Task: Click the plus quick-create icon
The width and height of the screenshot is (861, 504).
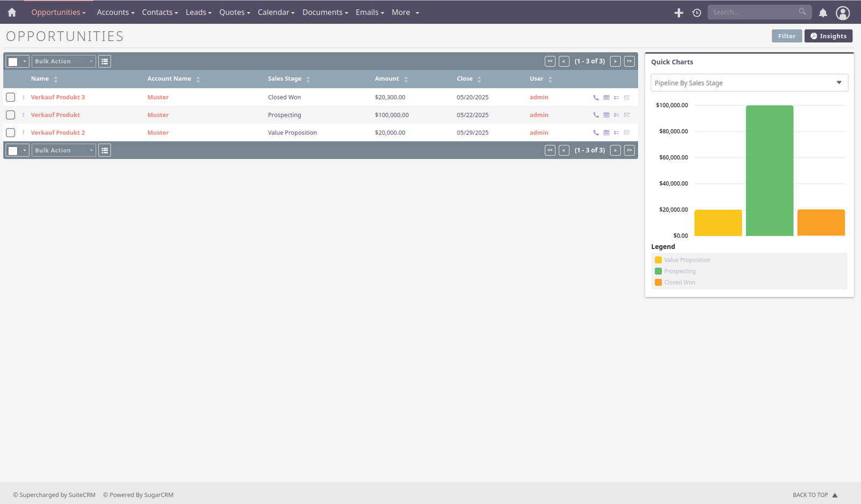Action: point(679,12)
